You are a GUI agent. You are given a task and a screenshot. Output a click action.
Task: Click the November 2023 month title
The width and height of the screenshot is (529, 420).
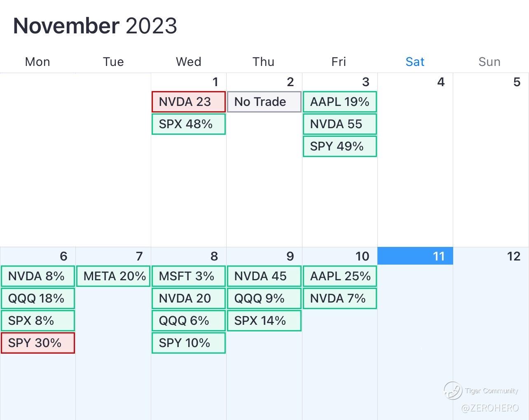pyautogui.click(x=95, y=26)
